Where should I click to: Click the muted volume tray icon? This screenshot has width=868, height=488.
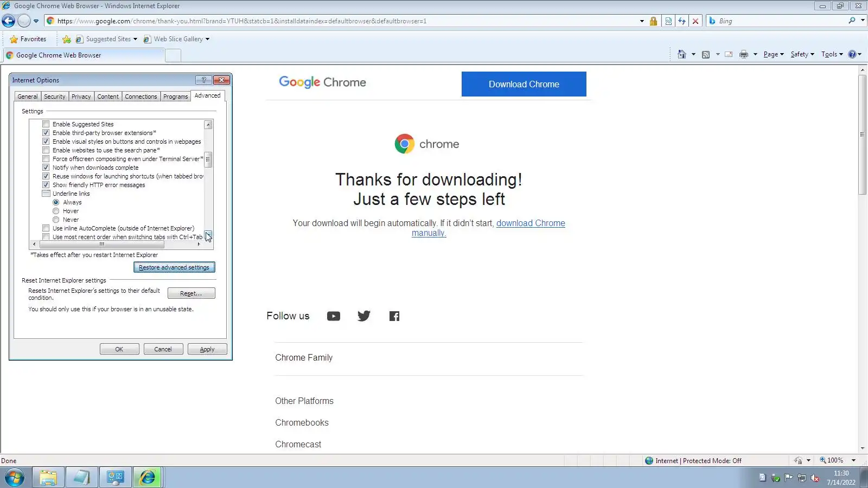coord(815,478)
